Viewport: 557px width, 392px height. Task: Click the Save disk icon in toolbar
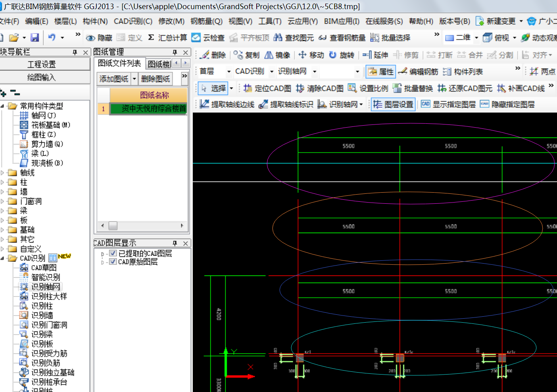35,38
